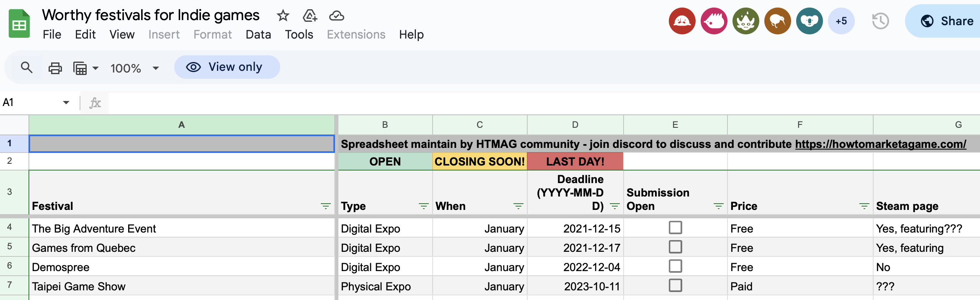Open the Tools menu
Screen dimensions: 980x300
pyautogui.click(x=299, y=34)
